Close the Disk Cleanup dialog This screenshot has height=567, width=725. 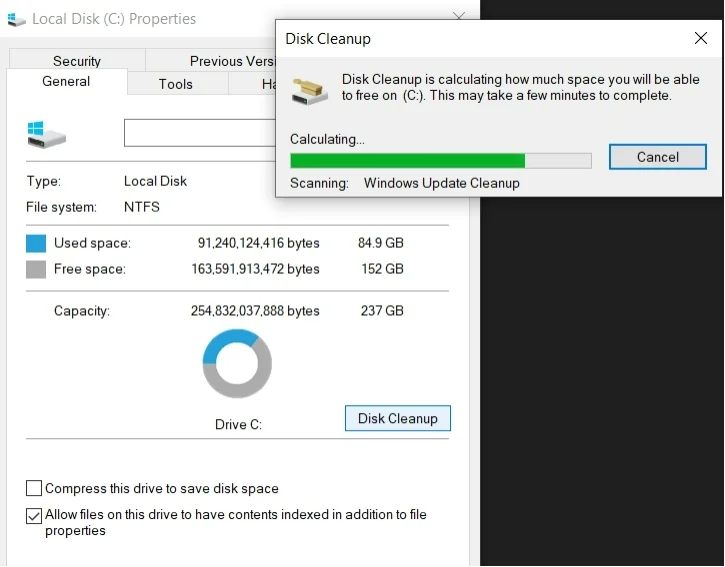700,39
